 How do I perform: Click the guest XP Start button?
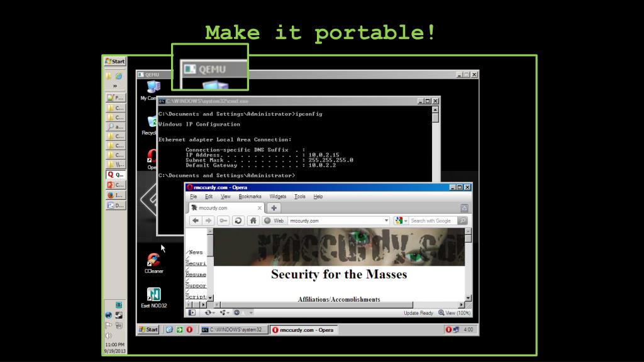[x=148, y=329]
